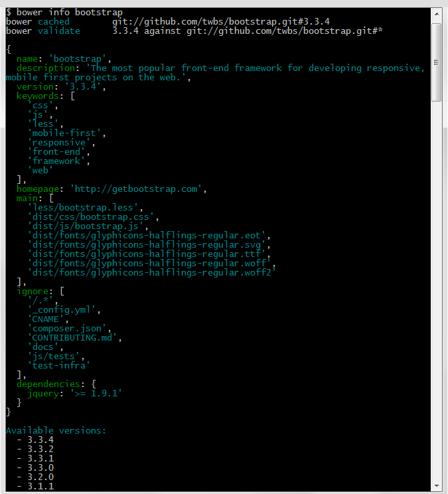Screen dimensions: 448x494
Task: Click the '_config.yml' ignore entry
Action: (x=62, y=310)
